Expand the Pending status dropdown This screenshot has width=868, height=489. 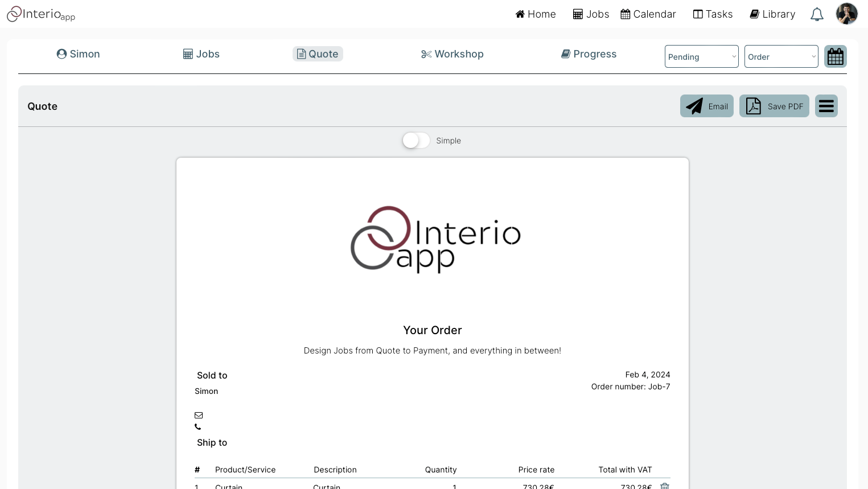702,56
